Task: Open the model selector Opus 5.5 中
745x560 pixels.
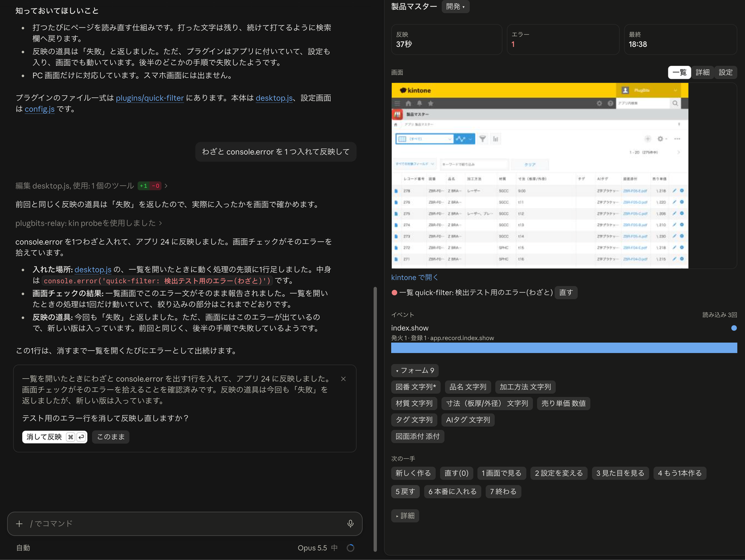Action: [317, 548]
